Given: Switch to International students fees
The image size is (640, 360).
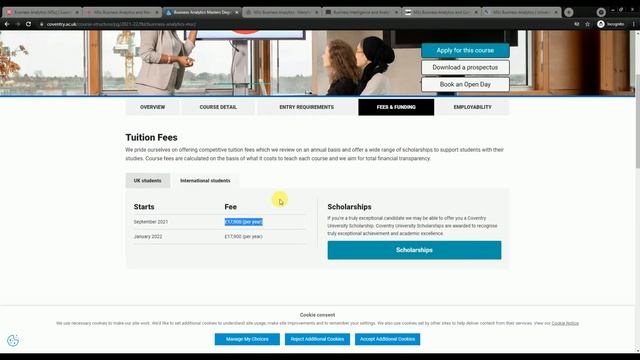Looking at the screenshot, I should [205, 180].
